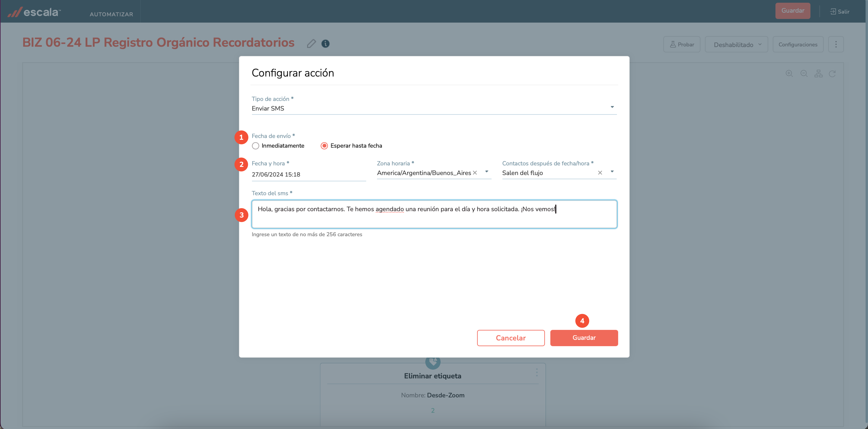This screenshot has height=429, width=868.
Task: Click Cancelar in the dialog
Action: (x=511, y=338)
